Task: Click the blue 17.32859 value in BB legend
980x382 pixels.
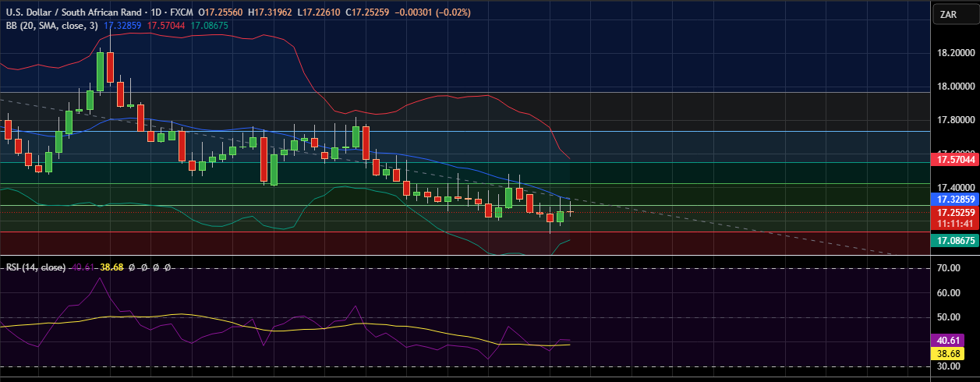Action: click(124, 26)
